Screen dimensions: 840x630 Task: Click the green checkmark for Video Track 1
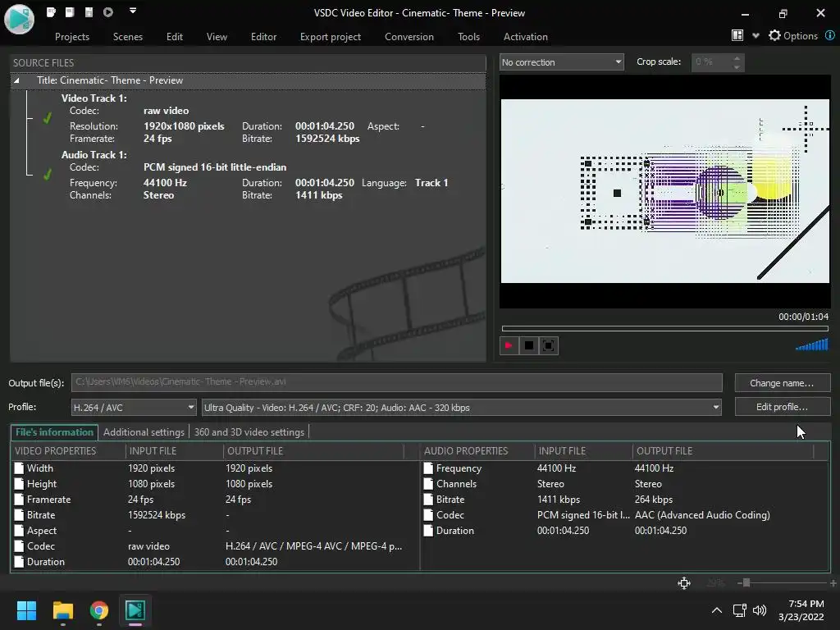tap(47, 118)
